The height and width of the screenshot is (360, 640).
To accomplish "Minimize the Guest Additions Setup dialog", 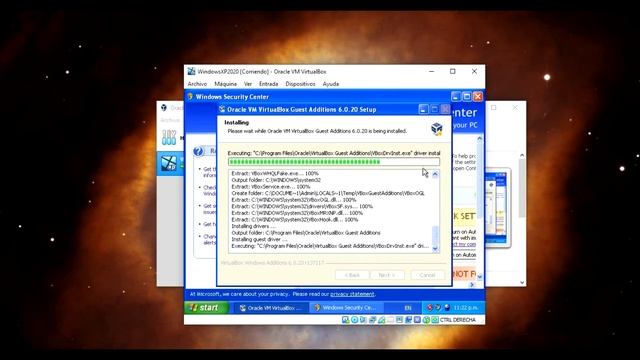I will 423,109.
